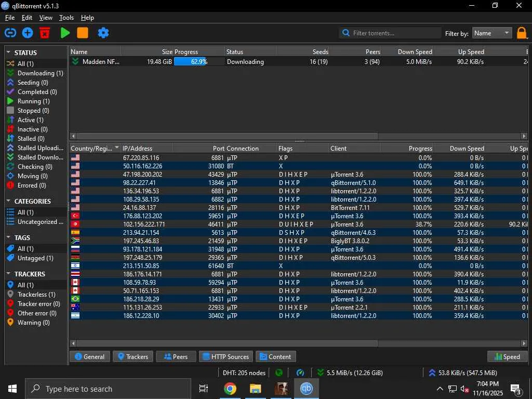
Task: Toggle the alternative speed limits speedometer icon
Action: tap(300, 373)
